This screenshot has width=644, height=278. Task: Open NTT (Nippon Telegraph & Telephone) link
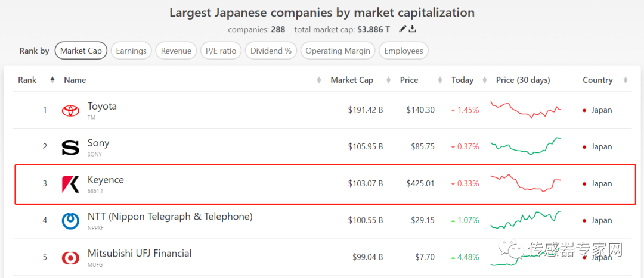click(170, 217)
